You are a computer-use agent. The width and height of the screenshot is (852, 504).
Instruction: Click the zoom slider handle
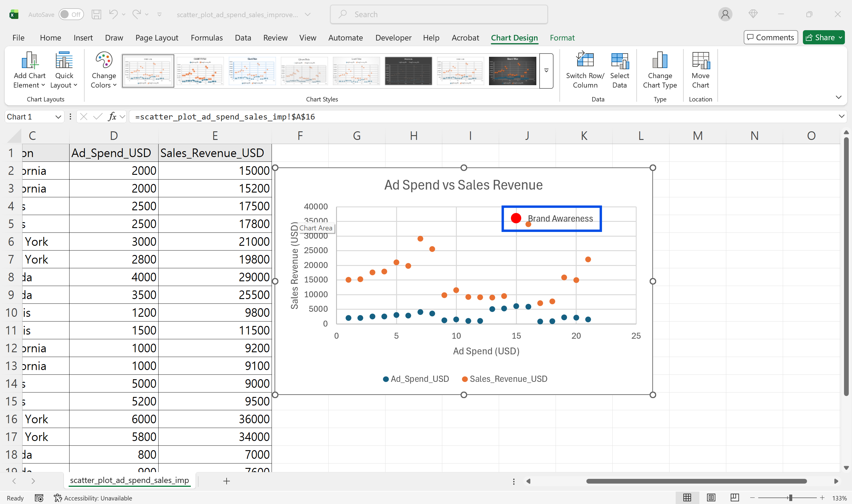(x=790, y=497)
